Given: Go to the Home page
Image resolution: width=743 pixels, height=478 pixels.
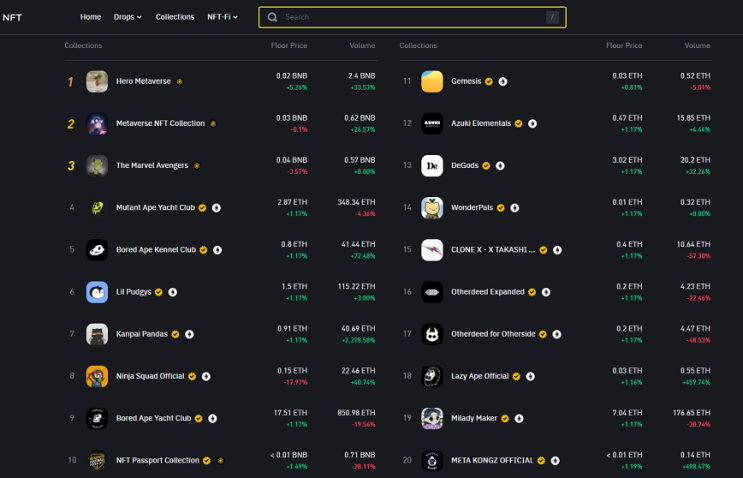Looking at the screenshot, I should pos(91,17).
